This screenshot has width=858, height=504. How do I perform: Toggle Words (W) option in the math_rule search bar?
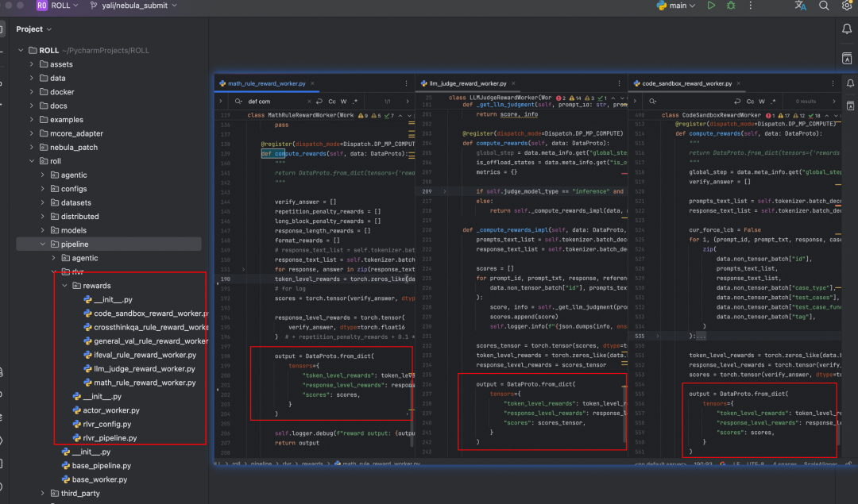pos(343,102)
